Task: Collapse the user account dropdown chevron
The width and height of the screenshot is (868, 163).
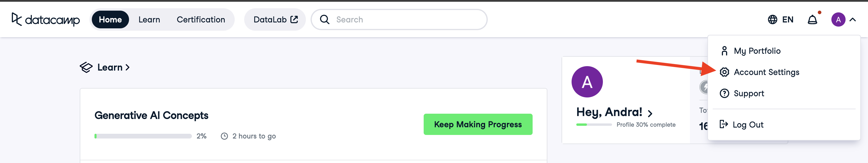Action: 853,19
